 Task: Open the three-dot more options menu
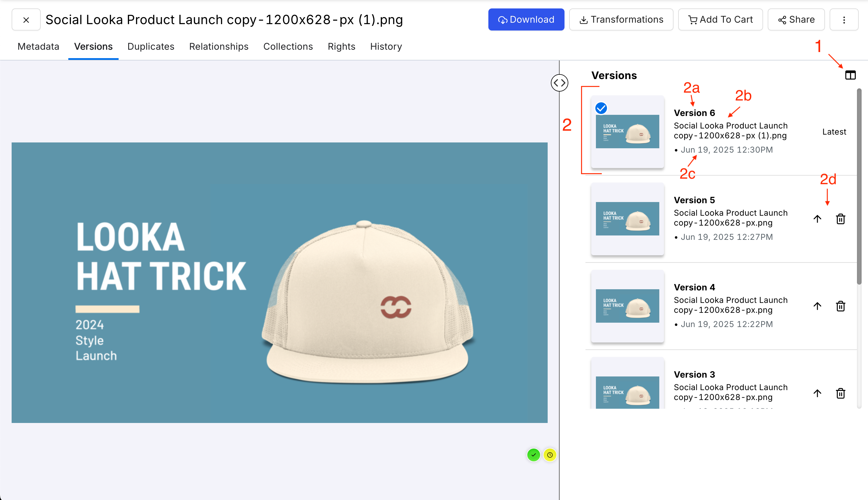pos(844,19)
